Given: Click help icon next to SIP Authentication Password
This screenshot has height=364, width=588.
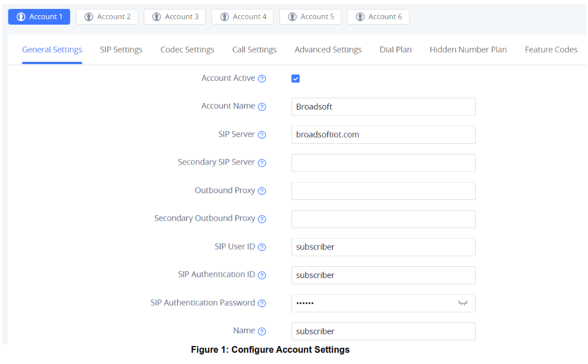Looking at the screenshot, I should coord(262,303).
